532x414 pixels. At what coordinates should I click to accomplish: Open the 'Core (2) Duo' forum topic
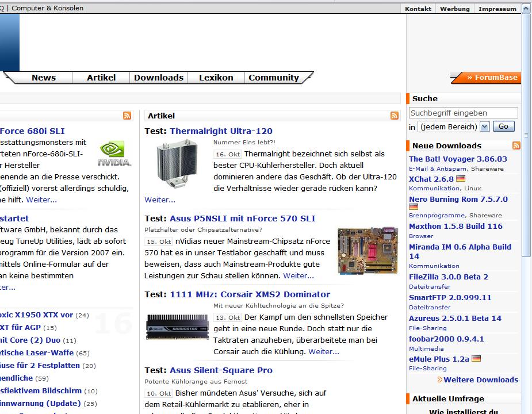pos(30,340)
